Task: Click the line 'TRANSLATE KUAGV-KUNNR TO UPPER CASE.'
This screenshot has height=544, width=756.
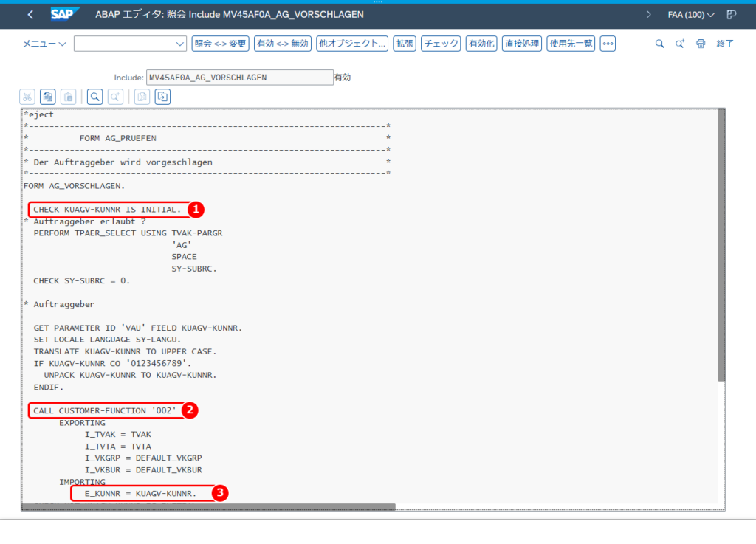Action: [125, 352]
